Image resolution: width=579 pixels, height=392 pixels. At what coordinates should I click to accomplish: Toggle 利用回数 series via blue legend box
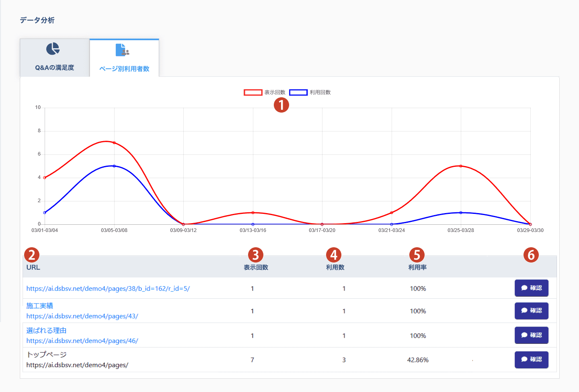298,92
